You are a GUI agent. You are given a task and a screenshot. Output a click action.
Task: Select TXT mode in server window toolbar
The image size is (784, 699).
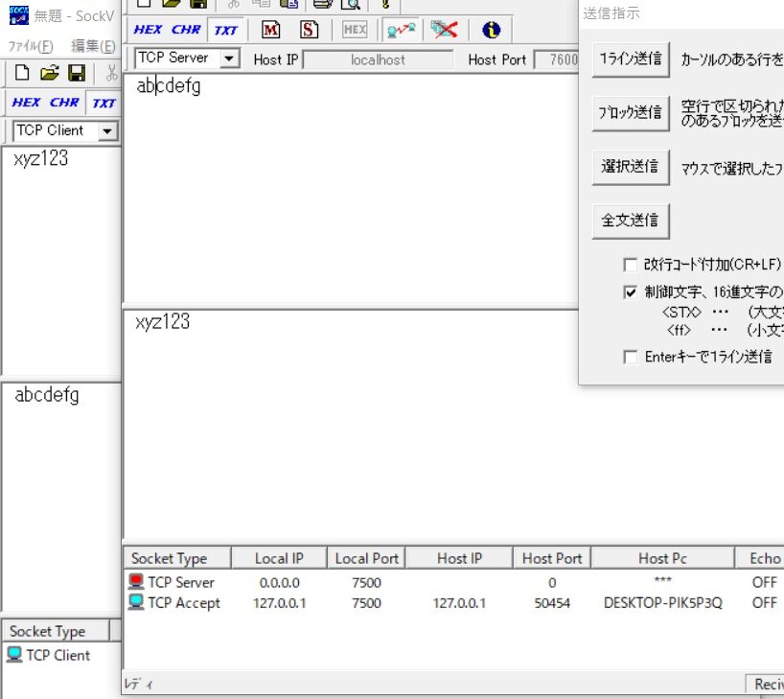pyautogui.click(x=225, y=30)
